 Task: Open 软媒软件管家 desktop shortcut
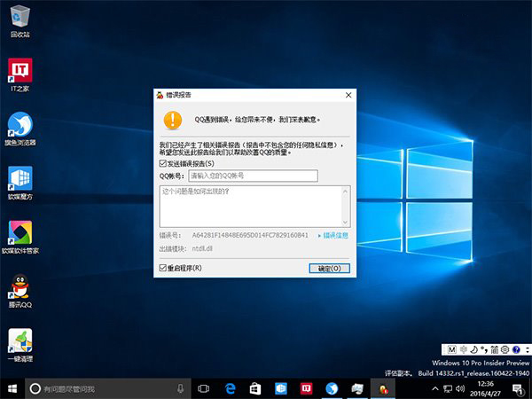pos(20,232)
